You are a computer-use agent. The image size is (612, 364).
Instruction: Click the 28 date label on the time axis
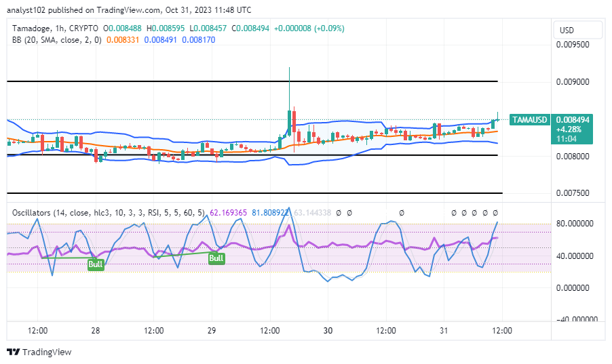(x=95, y=331)
